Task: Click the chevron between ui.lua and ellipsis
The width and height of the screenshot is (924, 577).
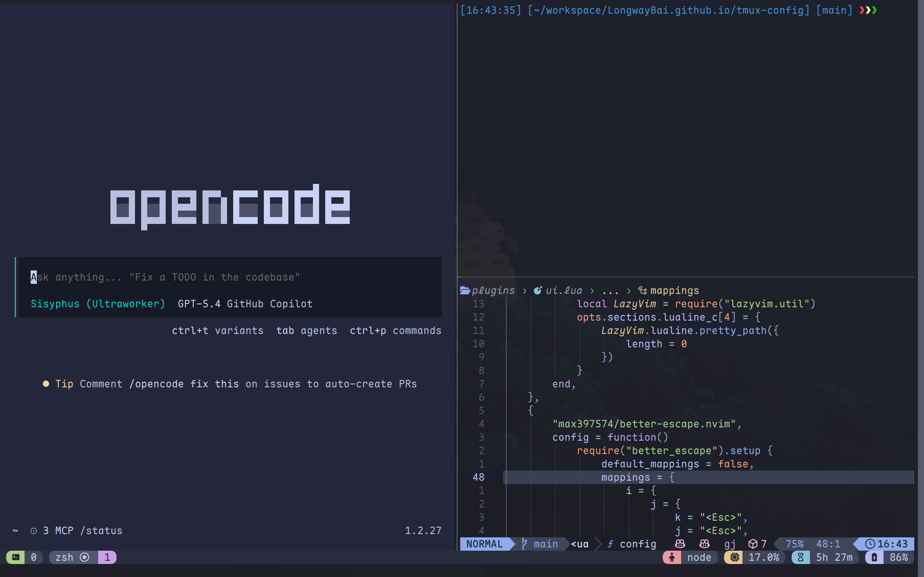Action: click(592, 290)
